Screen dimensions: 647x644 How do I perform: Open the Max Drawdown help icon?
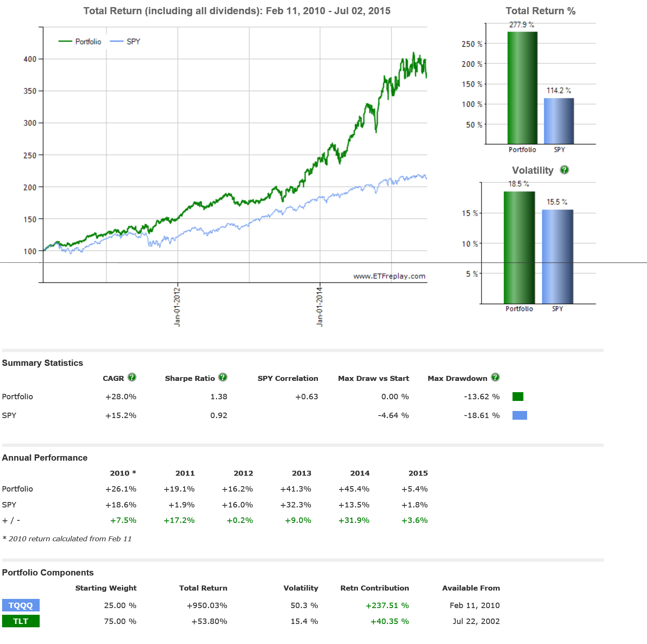tap(495, 377)
